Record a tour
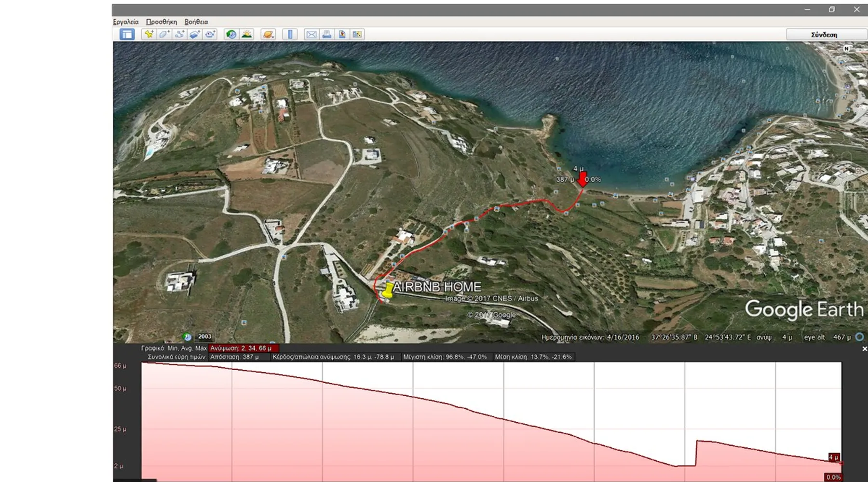This screenshot has height=482, width=868. pyautogui.click(x=210, y=34)
